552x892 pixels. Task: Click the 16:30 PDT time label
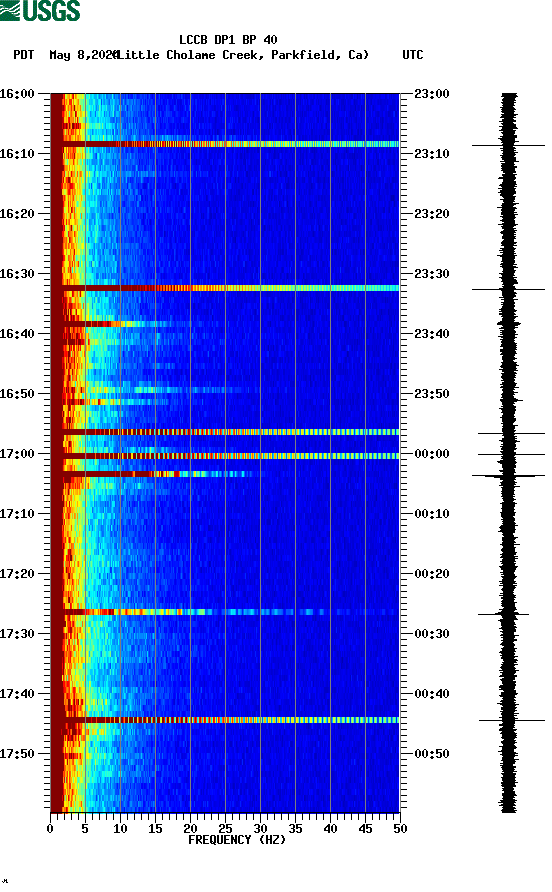point(17,274)
